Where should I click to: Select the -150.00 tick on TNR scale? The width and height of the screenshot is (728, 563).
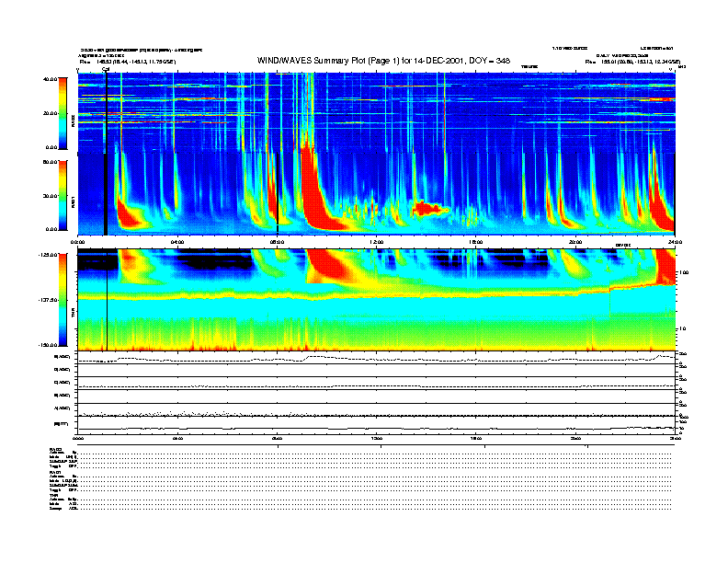48,345
